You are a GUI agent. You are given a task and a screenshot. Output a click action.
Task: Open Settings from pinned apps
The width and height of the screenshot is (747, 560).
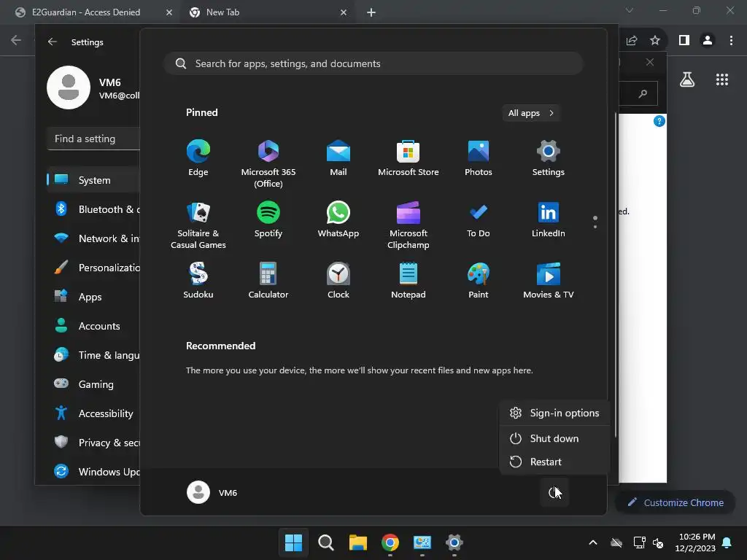coord(549,158)
